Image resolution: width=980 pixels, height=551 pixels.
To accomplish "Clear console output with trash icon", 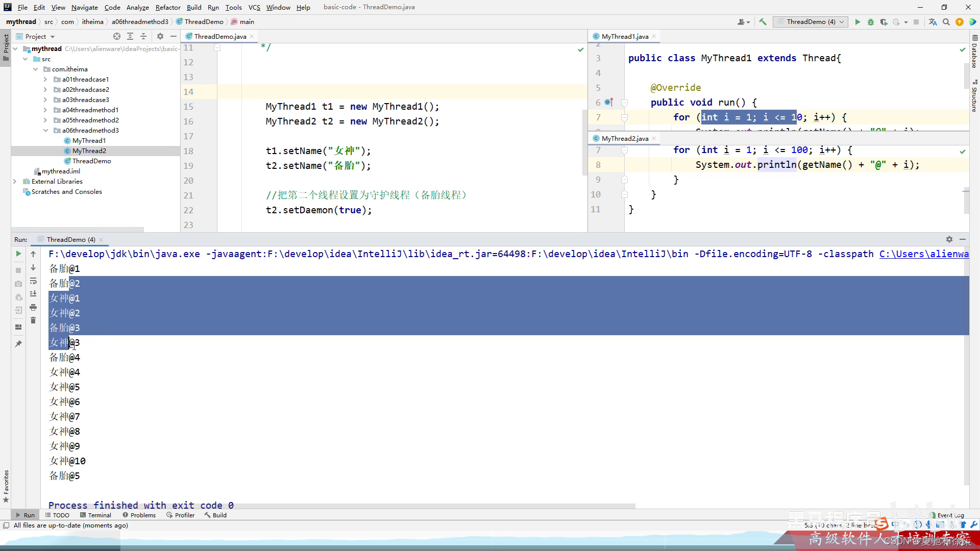I will [x=33, y=320].
